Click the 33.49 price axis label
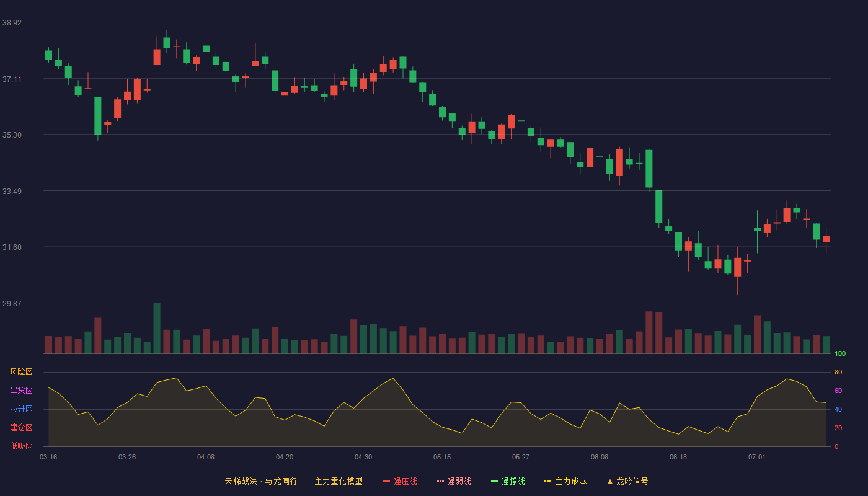Image resolution: width=868 pixels, height=496 pixels. pyautogui.click(x=12, y=191)
